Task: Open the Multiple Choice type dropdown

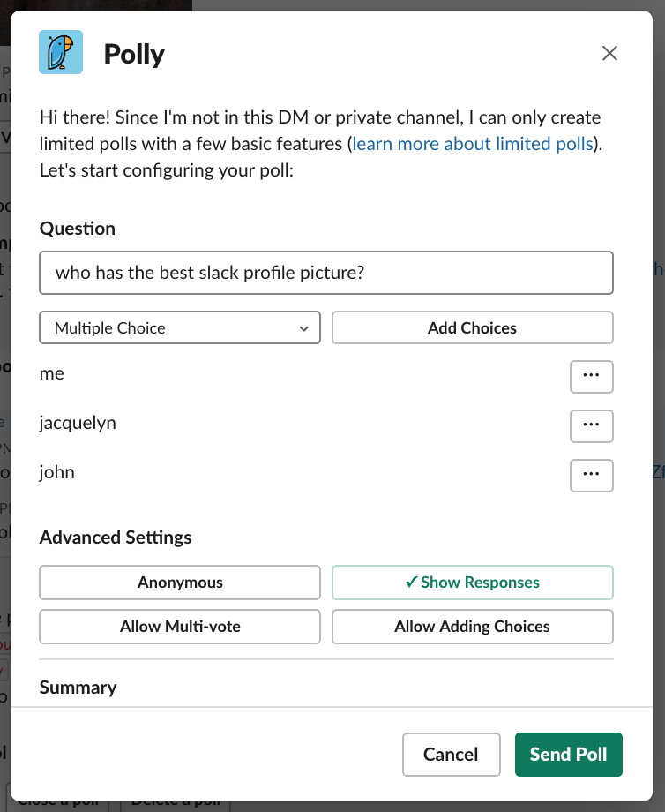Action: pos(180,327)
